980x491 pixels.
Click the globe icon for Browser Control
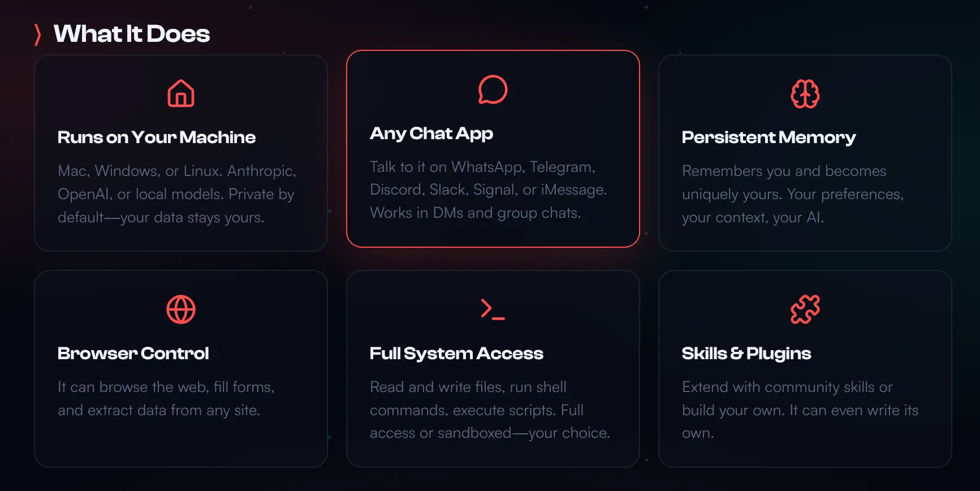coord(181,309)
